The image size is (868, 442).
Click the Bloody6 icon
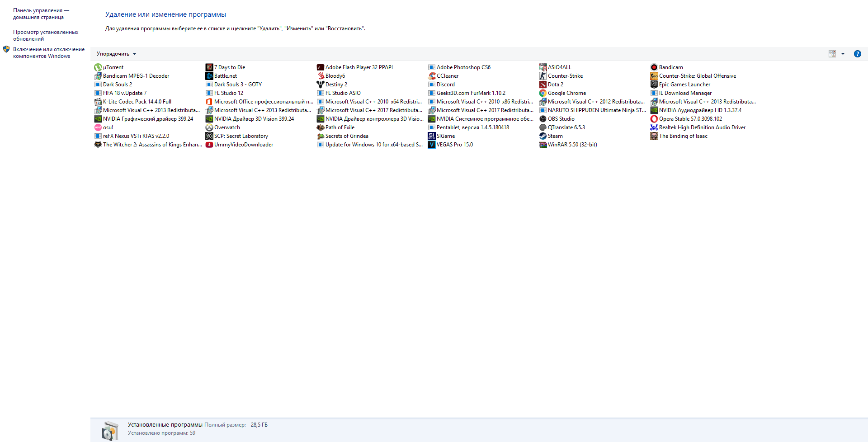point(320,76)
